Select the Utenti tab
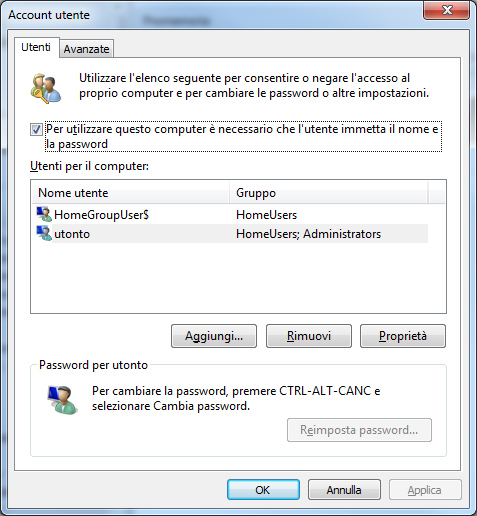Screen dimensions: 477x516 coord(36,47)
